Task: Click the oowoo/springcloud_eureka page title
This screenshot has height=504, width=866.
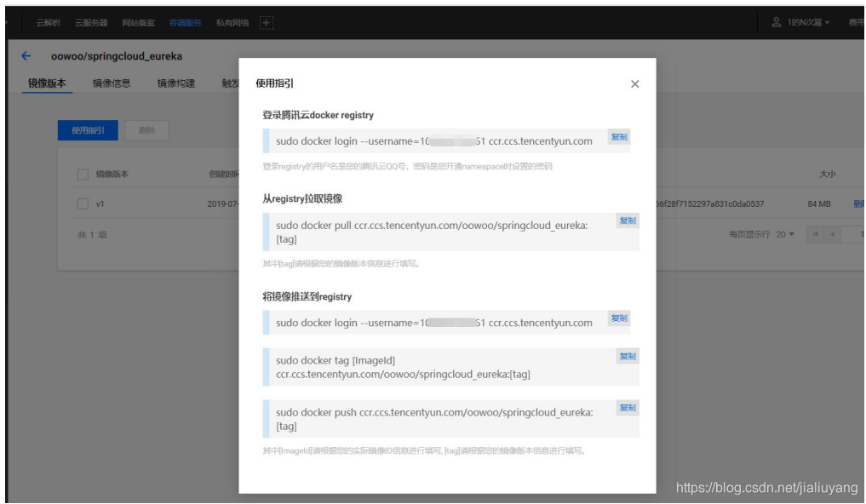Action: click(x=117, y=56)
